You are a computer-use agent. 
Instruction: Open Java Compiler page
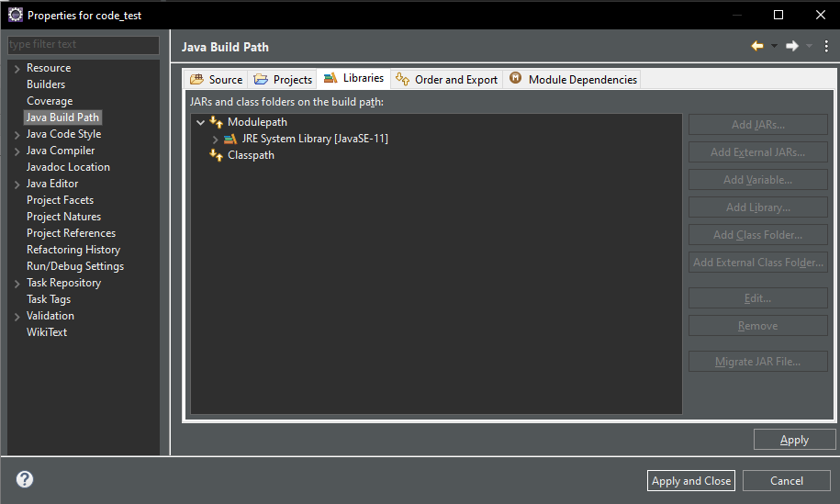tap(61, 151)
